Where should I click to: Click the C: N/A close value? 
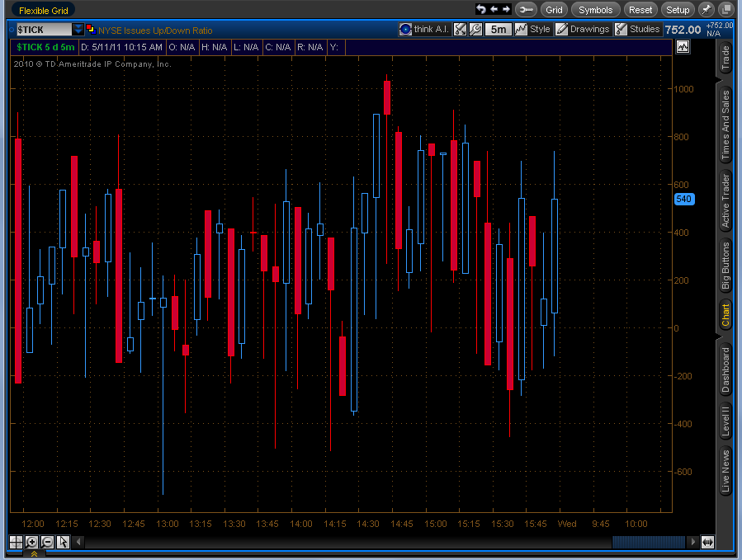pyautogui.click(x=278, y=47)
